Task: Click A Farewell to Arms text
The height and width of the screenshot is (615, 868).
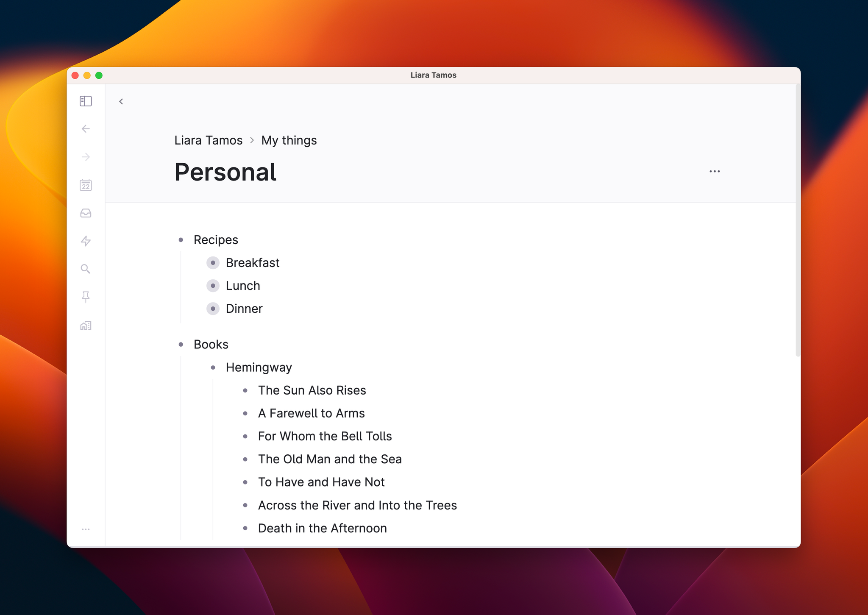Action: pyautogui.click(x=312, y=413)
